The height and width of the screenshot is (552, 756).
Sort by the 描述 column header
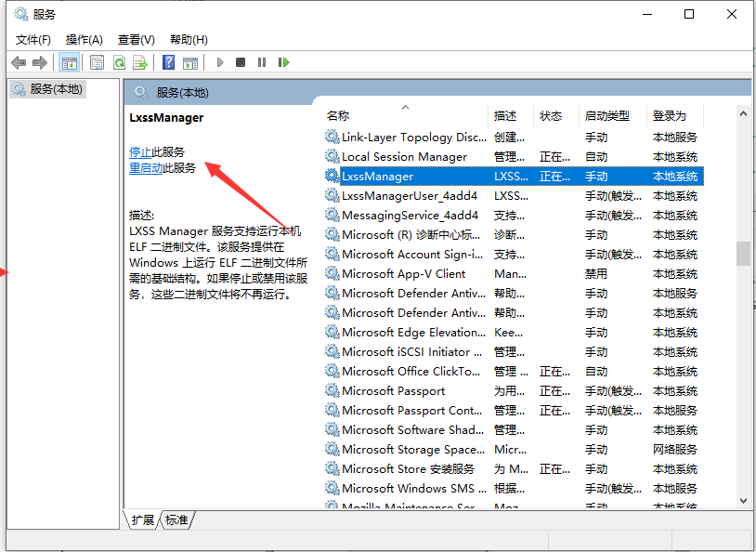(x=511, y=116)
